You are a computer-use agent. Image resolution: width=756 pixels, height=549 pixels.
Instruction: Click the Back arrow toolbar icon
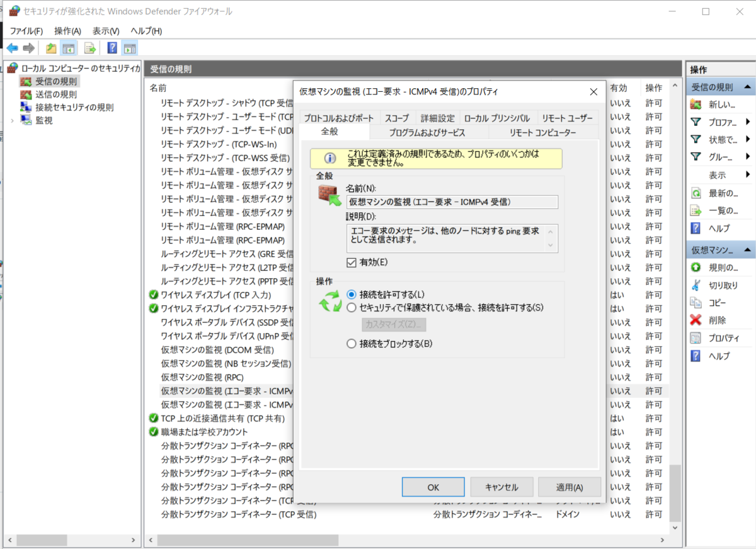click(x=13, y=48)
